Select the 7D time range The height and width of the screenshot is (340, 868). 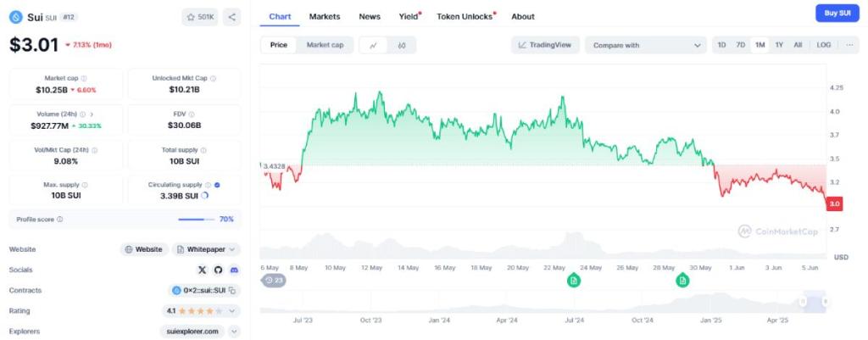pos(740,45)
